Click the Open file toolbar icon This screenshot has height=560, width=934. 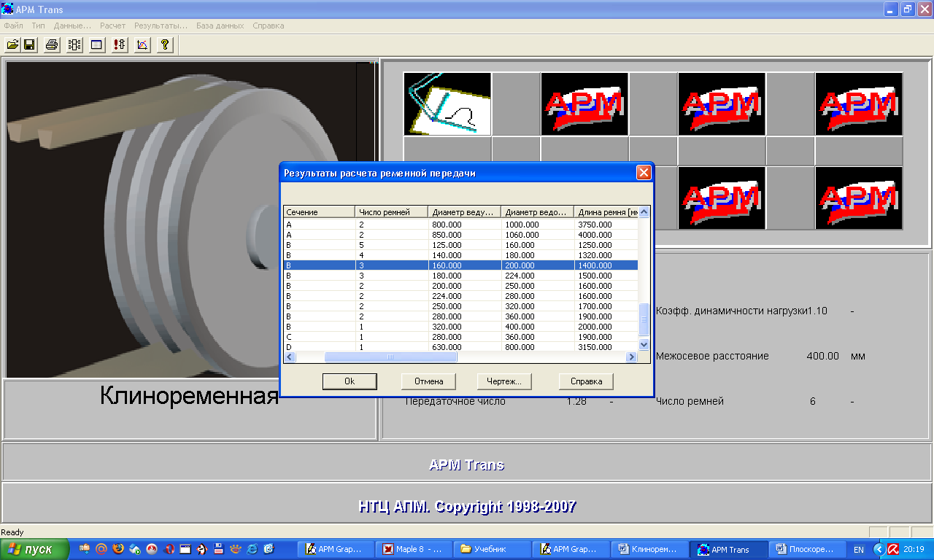point(12,45)
